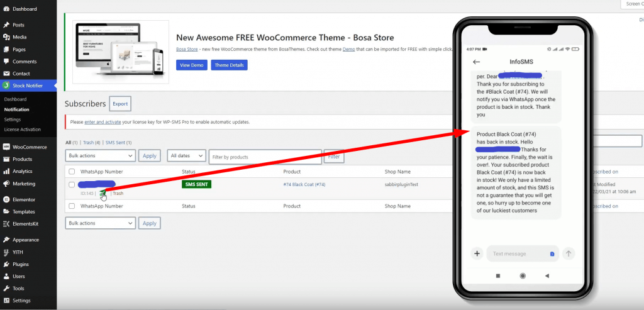Open the Products menu
The height and width of the screenshot is (310, 644).
pos(22,159)
